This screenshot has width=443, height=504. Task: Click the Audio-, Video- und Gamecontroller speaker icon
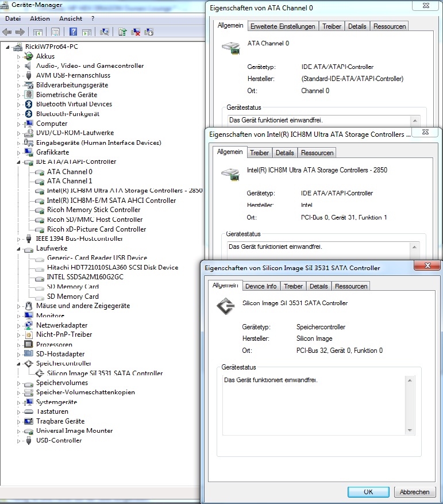29,66
